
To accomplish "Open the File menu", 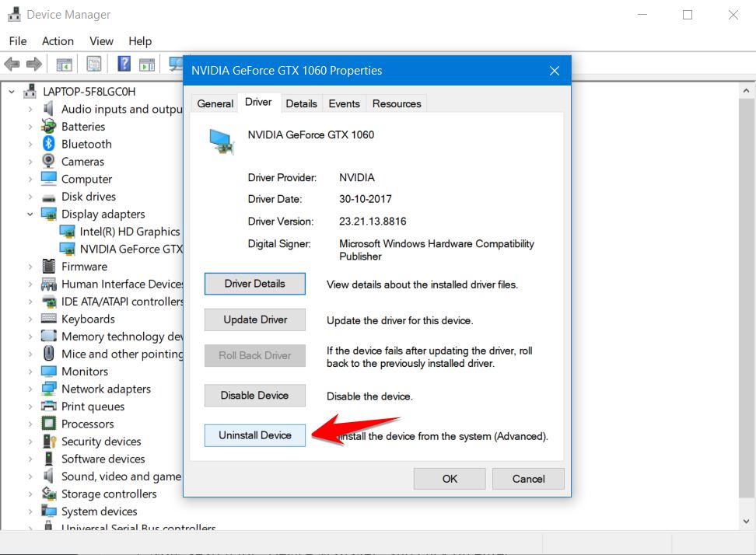I will pos(18,41).
